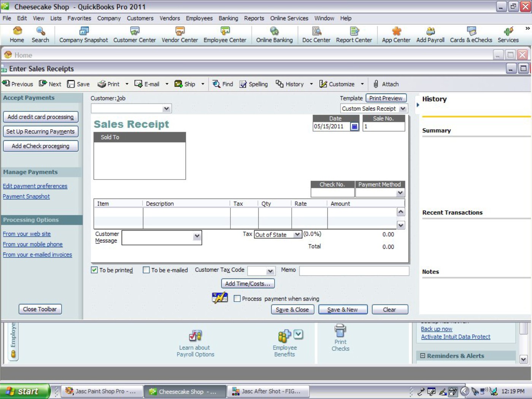Open the Banking menu
Screen dimensions: 532x399
pyautogui.click(x=228, y=18)
